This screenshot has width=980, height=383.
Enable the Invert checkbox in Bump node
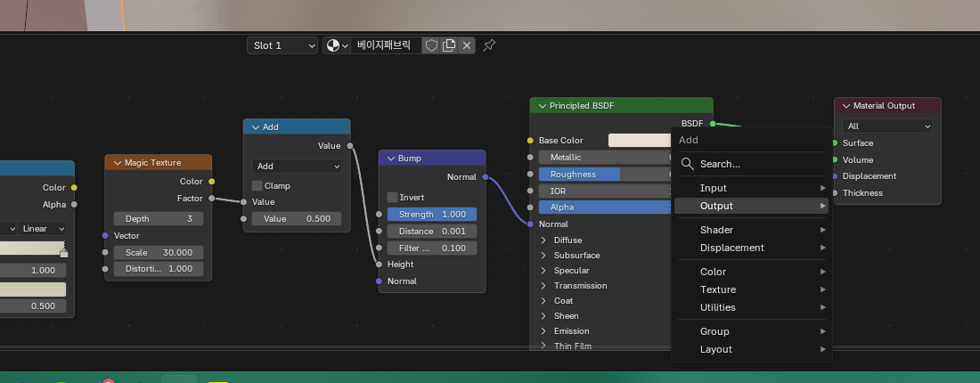(392, 197)
